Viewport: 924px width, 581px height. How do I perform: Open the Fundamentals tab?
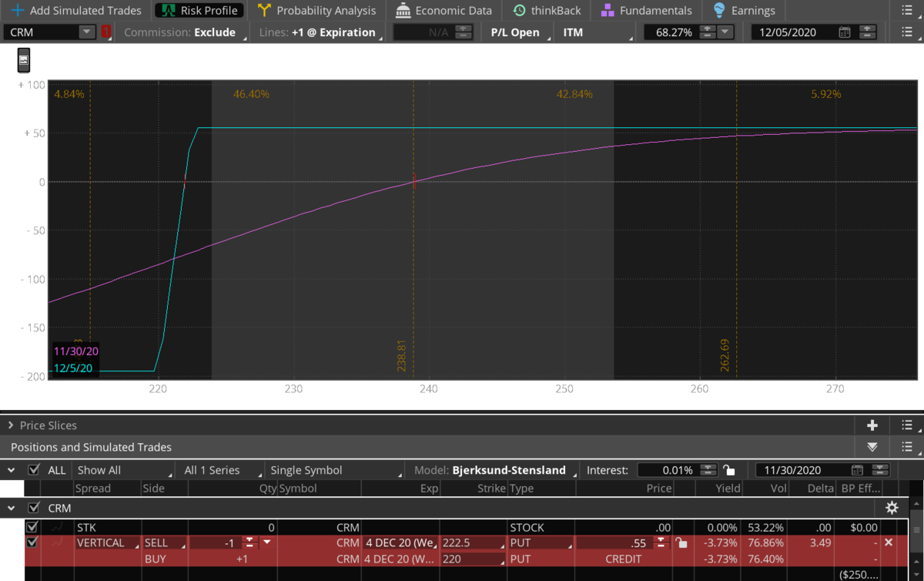pos(646,11)
